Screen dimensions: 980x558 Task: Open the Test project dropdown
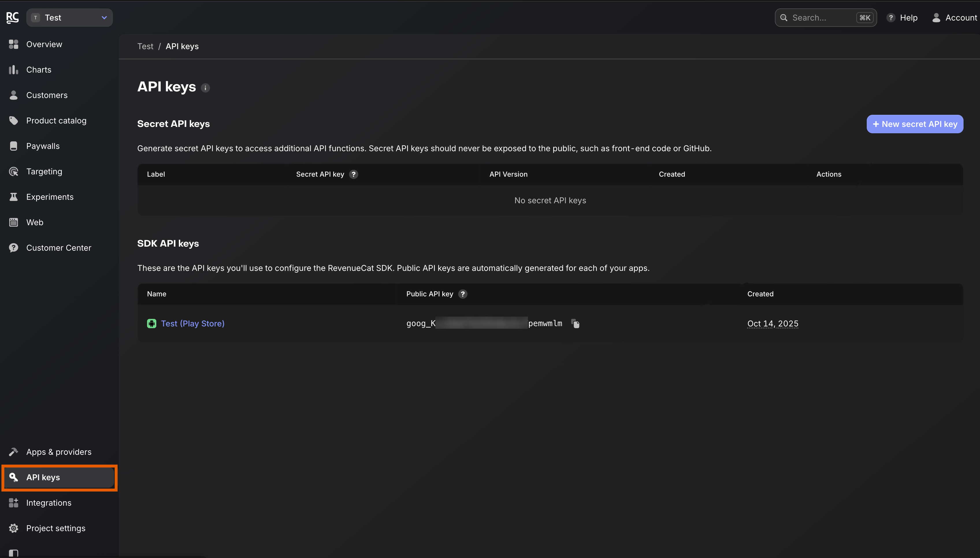[x=69, y=18]
